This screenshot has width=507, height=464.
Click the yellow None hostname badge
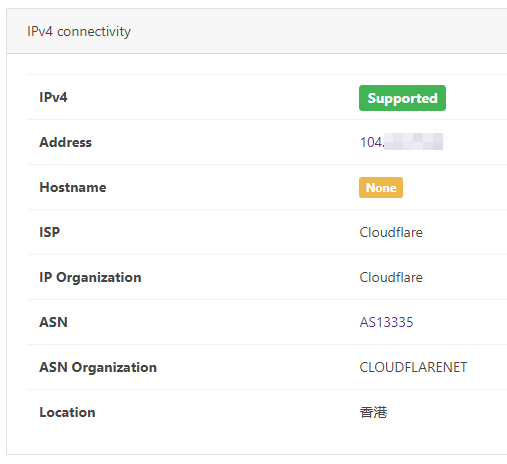pos(381,188)
